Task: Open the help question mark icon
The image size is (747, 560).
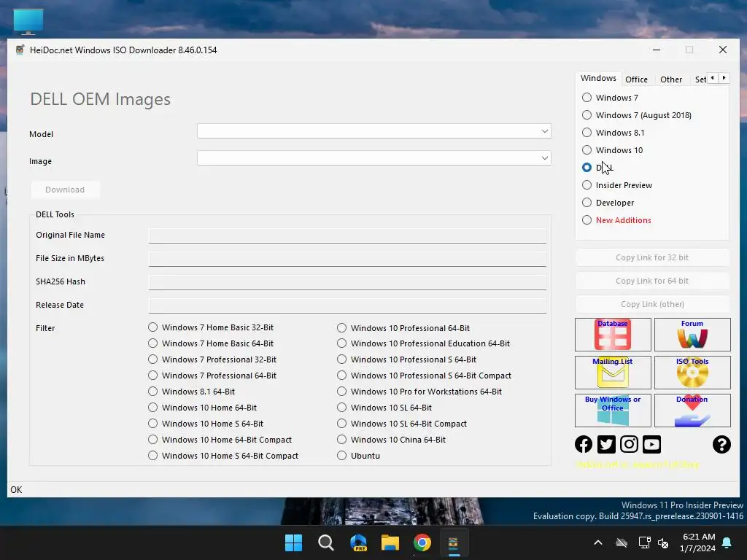Action: click(x=721, y=444)
